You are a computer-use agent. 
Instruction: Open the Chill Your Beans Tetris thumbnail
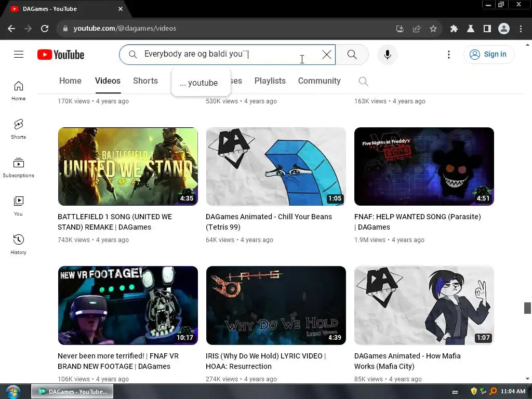[276, 166]
